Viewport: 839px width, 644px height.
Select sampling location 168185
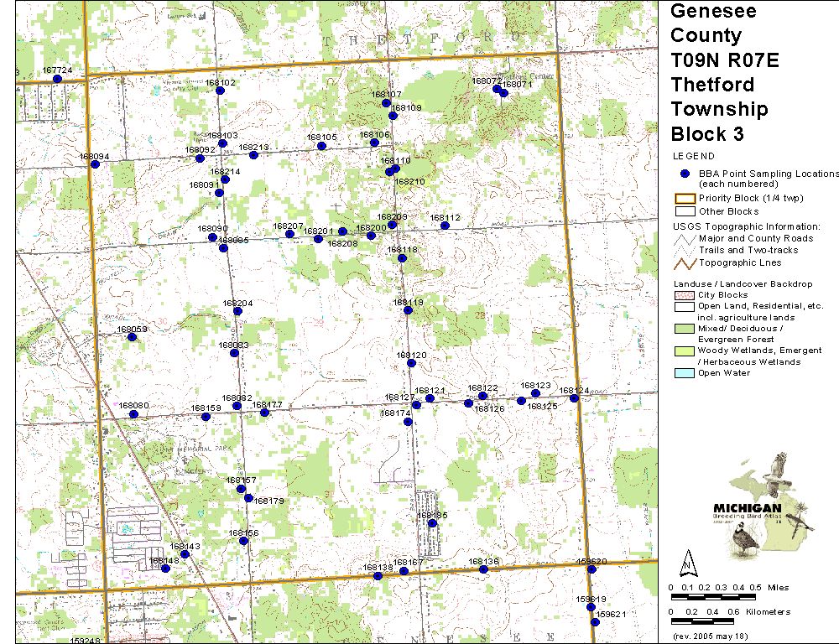(432, 523)
